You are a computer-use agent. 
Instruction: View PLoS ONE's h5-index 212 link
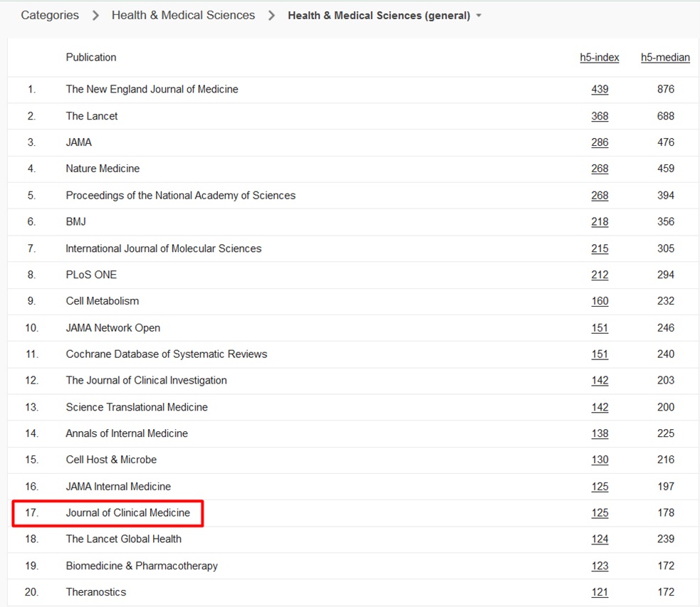[600, 275]
